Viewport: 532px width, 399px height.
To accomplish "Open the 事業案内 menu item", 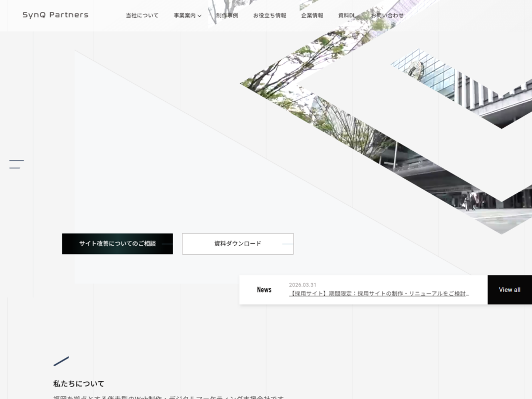I will click(184, 16).
